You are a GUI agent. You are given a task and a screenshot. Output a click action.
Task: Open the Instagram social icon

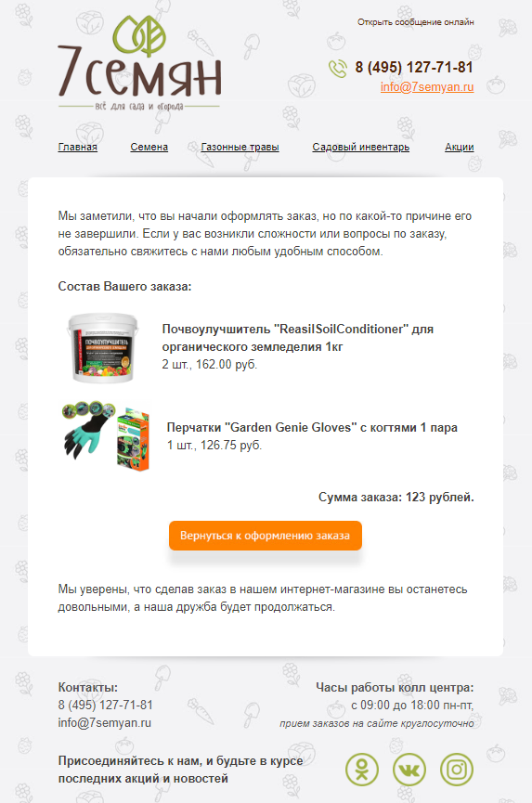pyautogui.click(x=457, y=770)
